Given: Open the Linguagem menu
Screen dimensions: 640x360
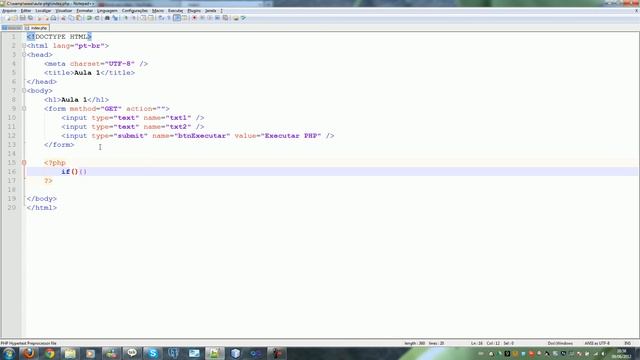Looking at the screenshot, I should tap(107, 11).
